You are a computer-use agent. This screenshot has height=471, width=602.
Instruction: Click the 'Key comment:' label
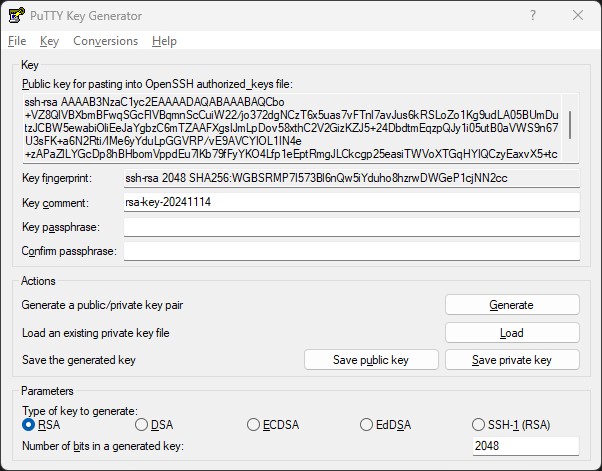55,203
